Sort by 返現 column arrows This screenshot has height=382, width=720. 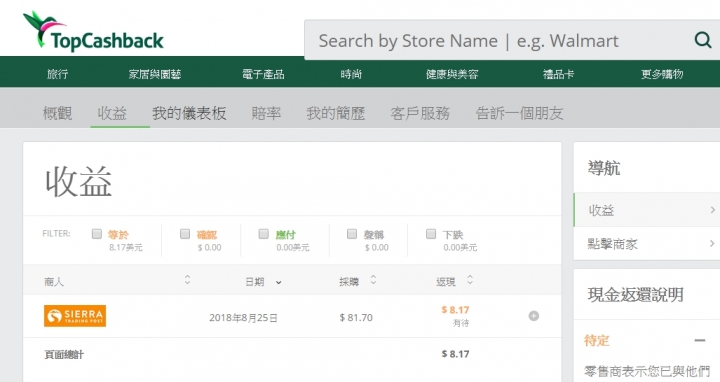[470, 280]
